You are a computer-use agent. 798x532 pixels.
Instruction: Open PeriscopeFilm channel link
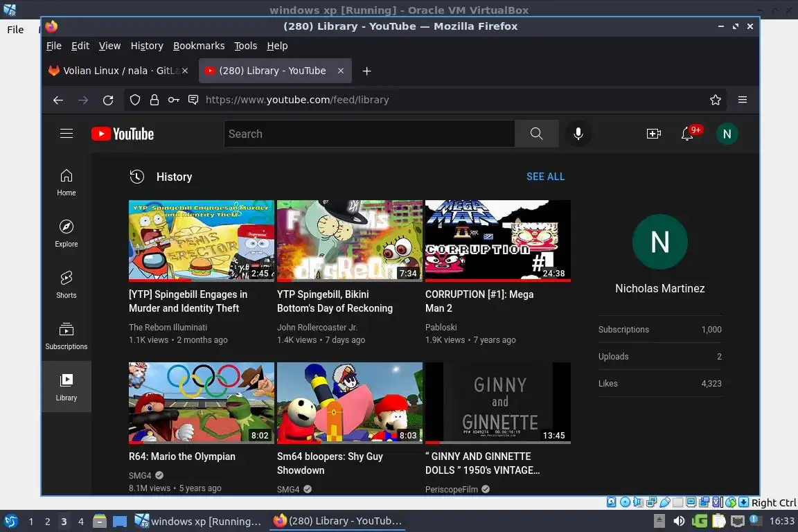click(452, 489)
